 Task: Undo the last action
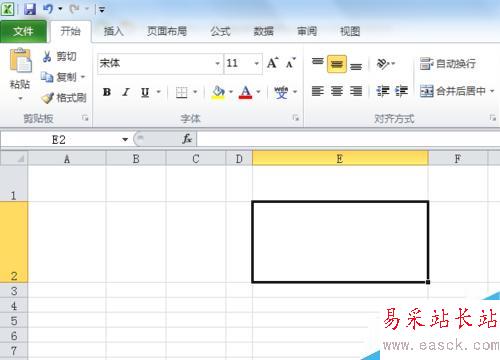48,9
